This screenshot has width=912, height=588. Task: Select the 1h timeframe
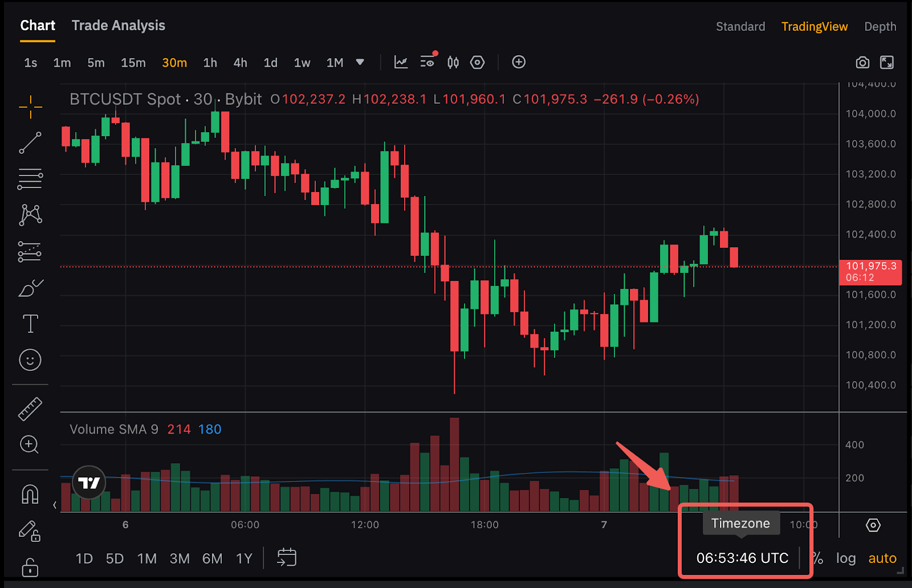210,63
